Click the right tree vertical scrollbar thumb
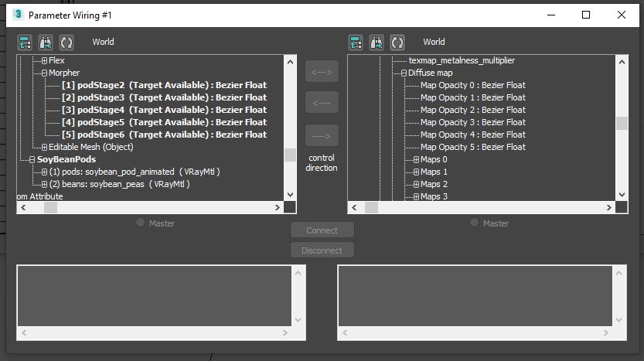The height and width of the screenshot is (361, 644). 622,123
